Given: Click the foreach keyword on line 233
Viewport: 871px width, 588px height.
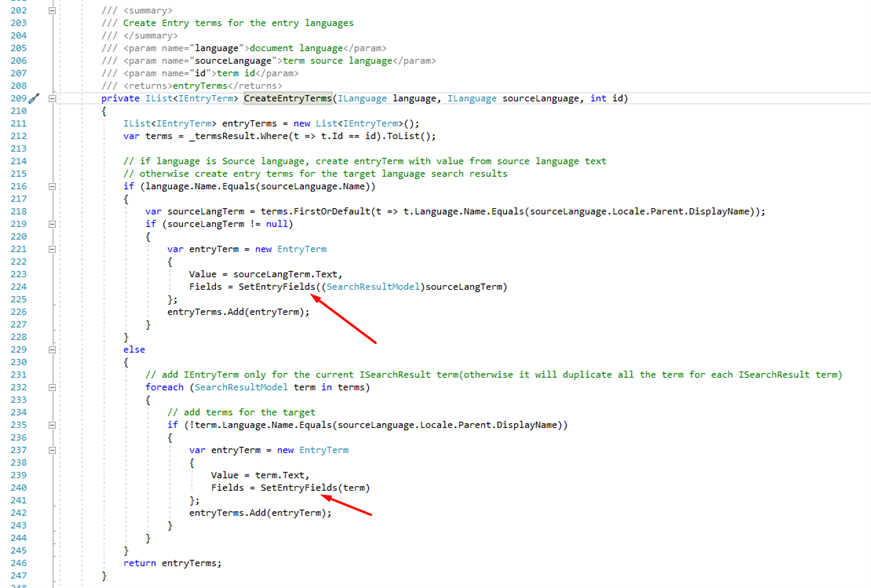Looking at the screenshot, I should click(x=164, y=387).
